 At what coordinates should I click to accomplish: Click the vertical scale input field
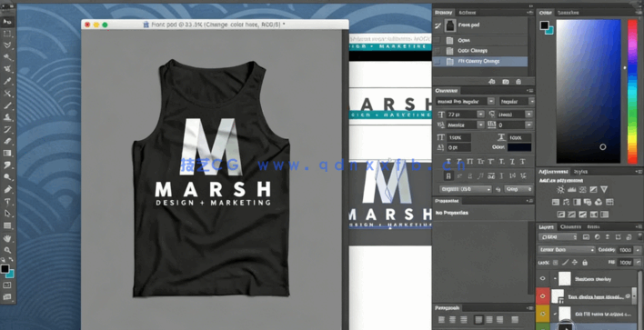(x=458, y=137)
